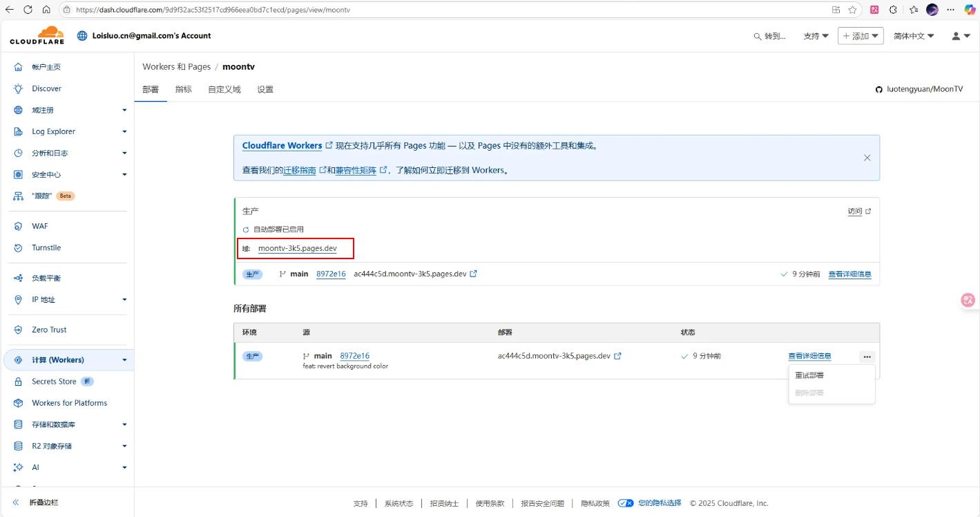Click 访问 link in the 生产 card
This screenshot has height=517, width=980.
855,211
